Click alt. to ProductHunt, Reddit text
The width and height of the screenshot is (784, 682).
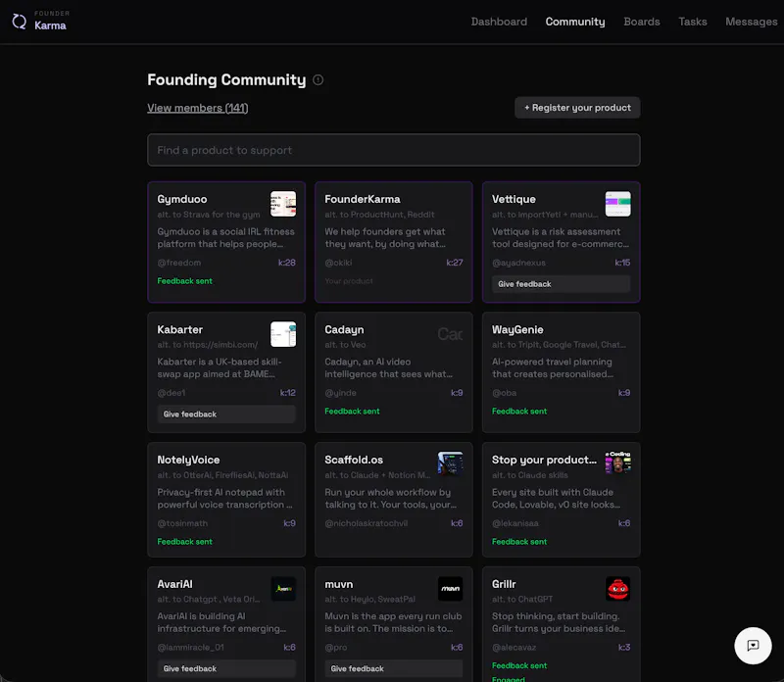click(x=379, y=215)
